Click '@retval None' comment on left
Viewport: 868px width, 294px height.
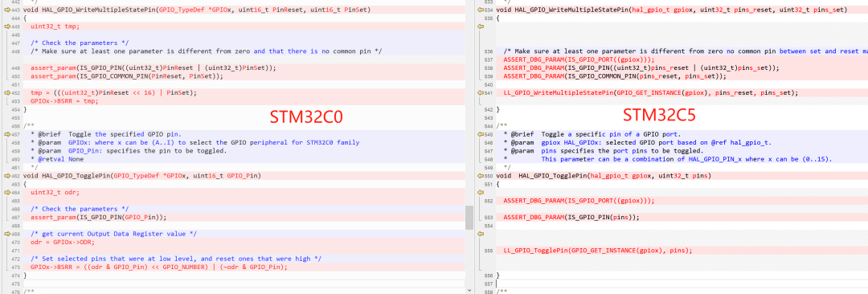click(x=57, y=160)
